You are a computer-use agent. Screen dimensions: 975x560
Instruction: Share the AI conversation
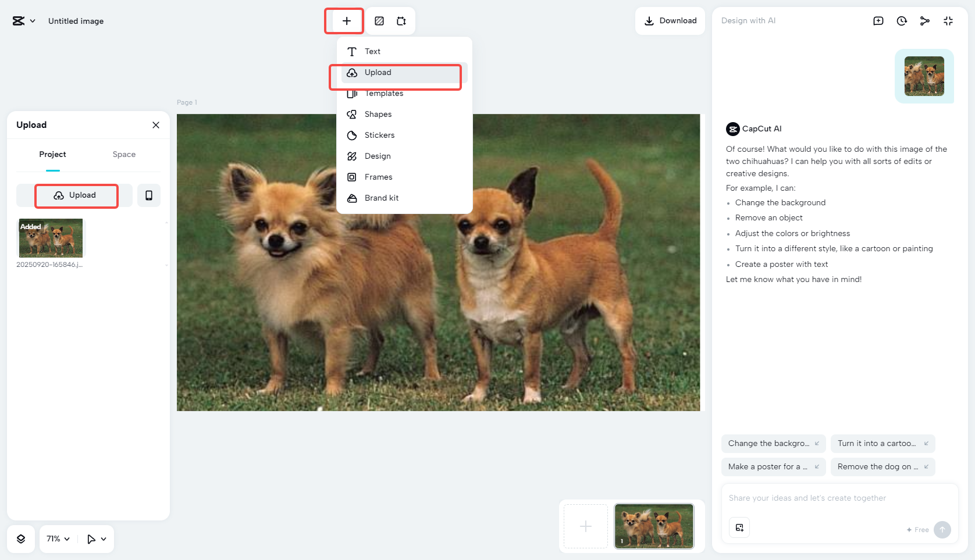[924, 20]
